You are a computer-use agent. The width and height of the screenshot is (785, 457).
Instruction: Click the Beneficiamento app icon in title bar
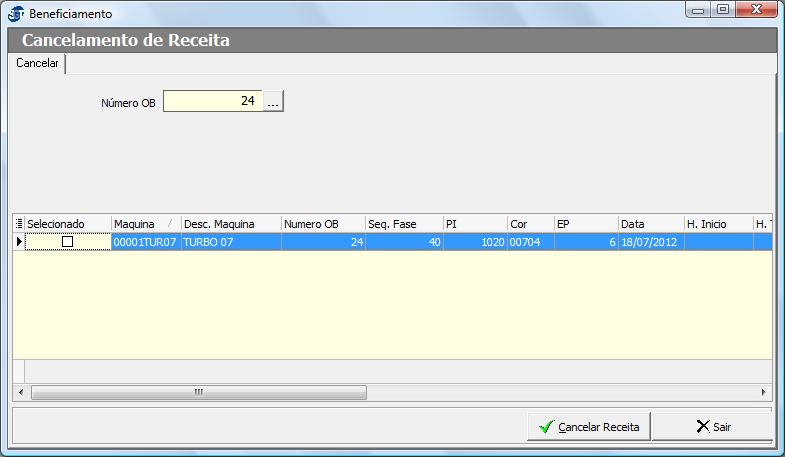[x=16, y=14]
